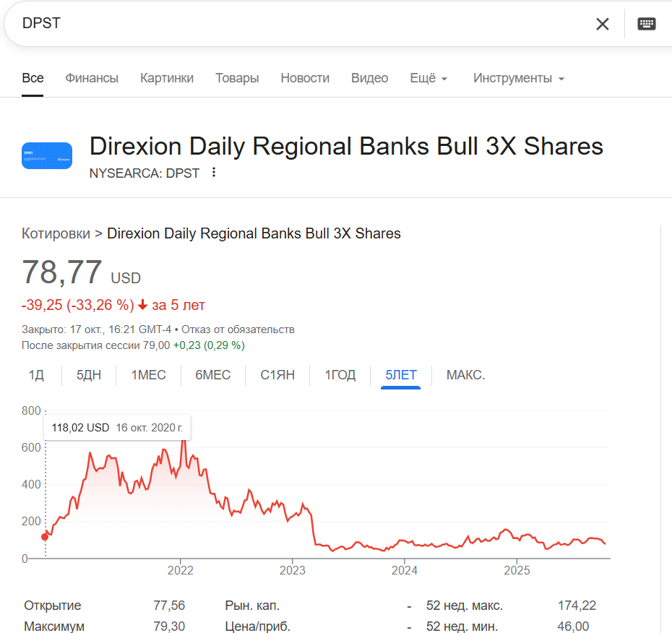Expand the Инструменты dropdown

tap(519, 78)
